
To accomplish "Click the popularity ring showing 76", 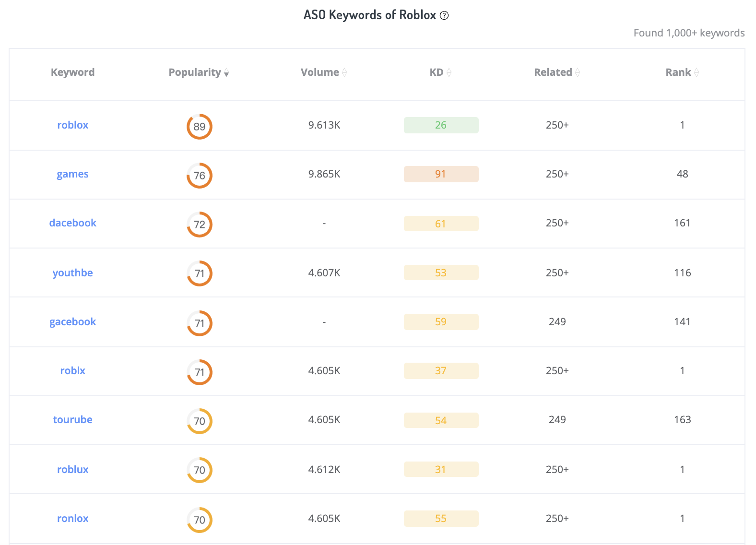I will coord(200,176).
